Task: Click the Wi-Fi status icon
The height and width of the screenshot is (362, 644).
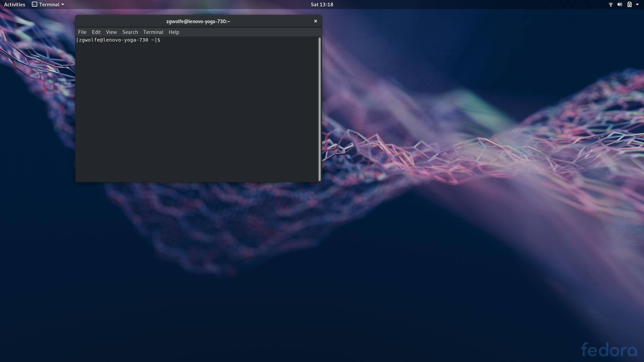Action: click(x=610, y=4)
